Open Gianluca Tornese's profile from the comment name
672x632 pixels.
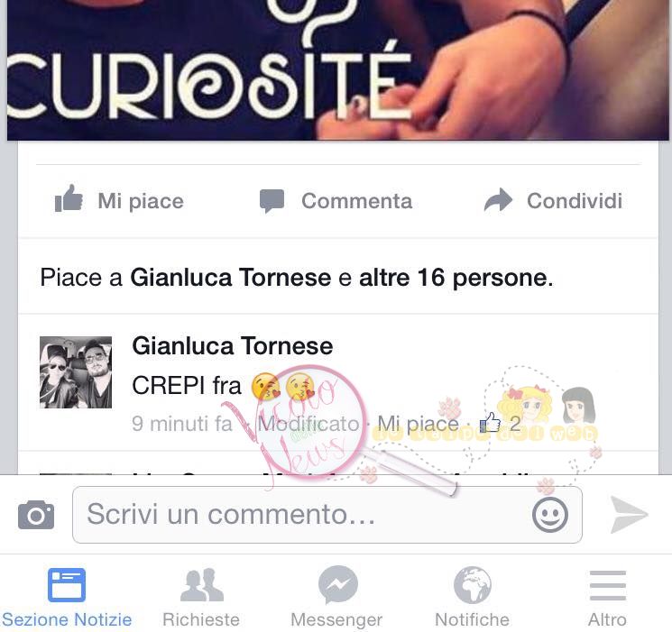pos(233,346)
